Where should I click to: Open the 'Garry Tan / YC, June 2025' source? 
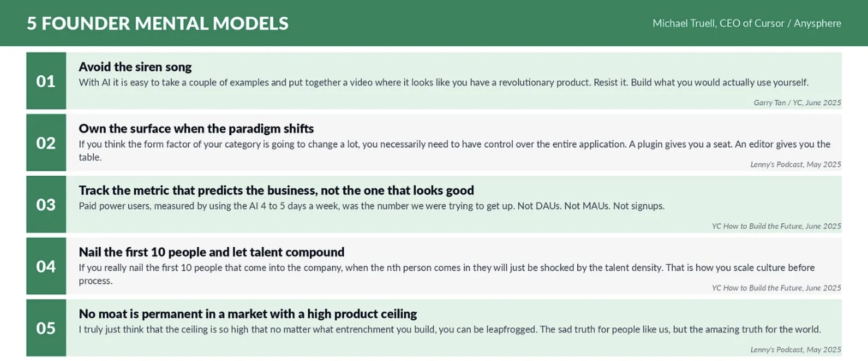point(797,103)
